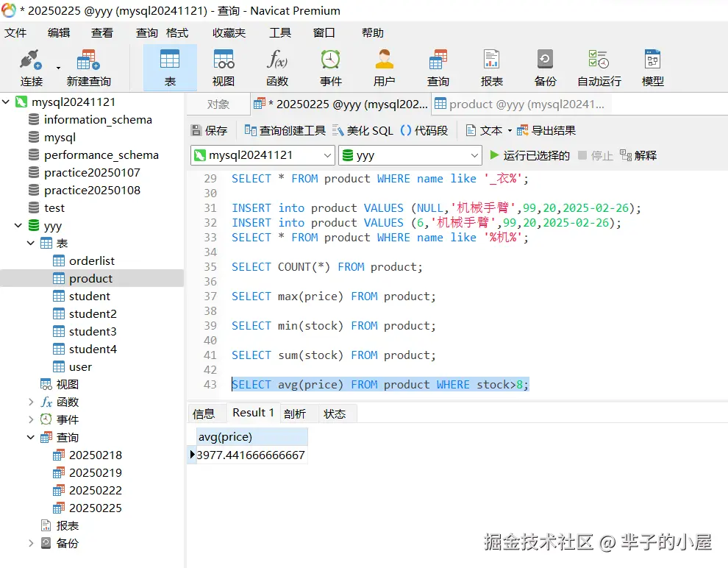This screenshot has height=568, width=728.
Task: Expand the 备份 tree node
Action: tap(31, 543)
